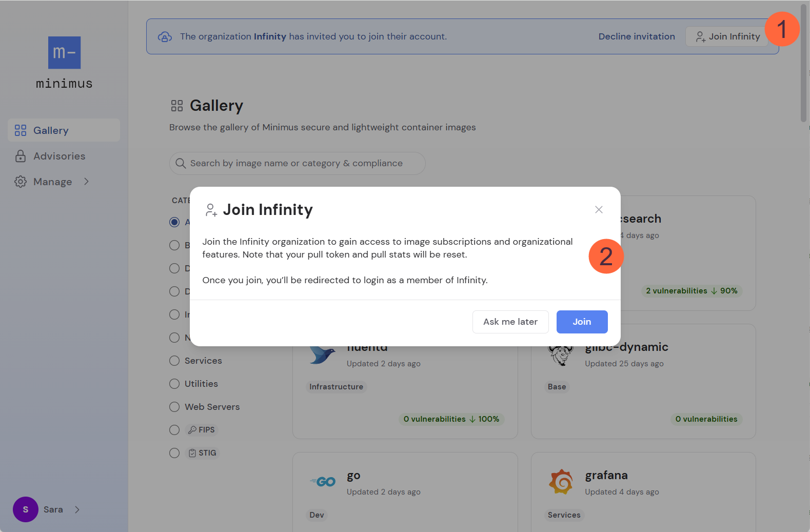Viewport: 810px width, 532px height.
Task: Click Sara's purple avatar
Action: pyautogui.click(x=26, y=509)
